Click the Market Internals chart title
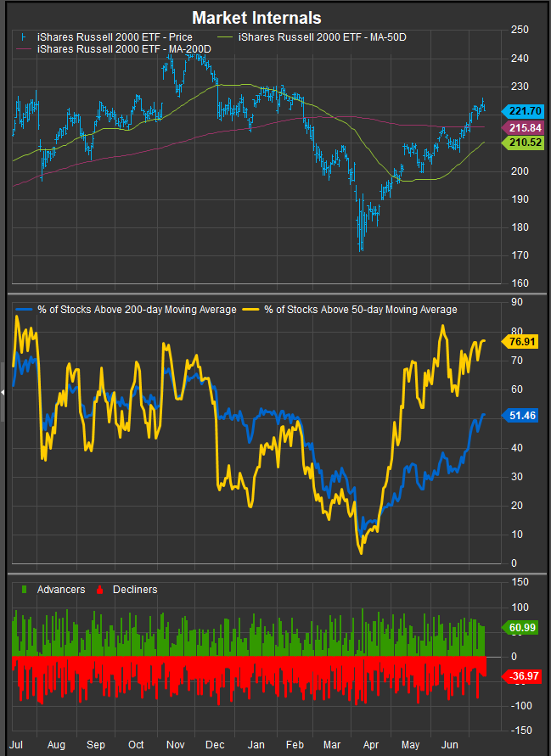 click(x=256, y=17)
